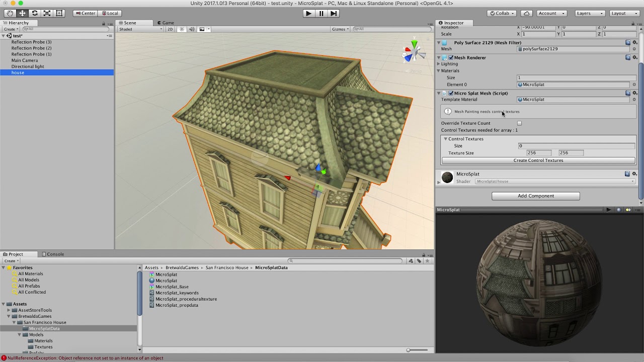Image resolution: width=644 pixels, height=362 pixels.
Task: Select the Hand tool in toolbar
Action: [x=10, y=13]
